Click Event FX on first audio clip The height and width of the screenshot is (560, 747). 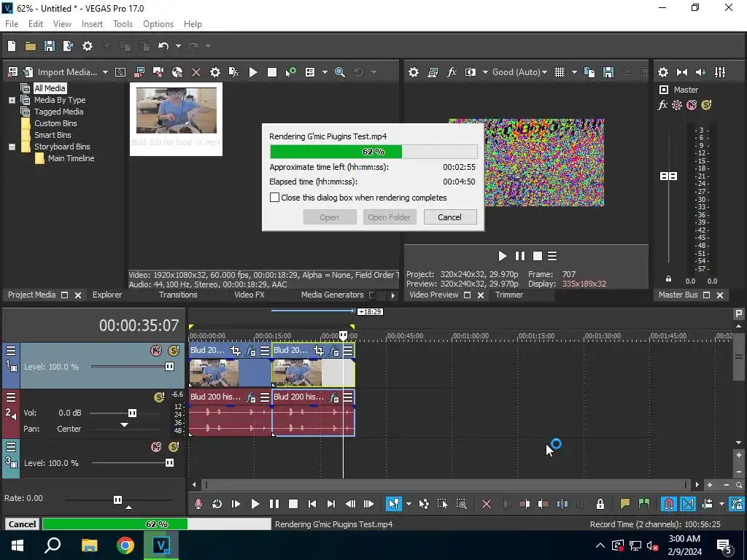251,397
